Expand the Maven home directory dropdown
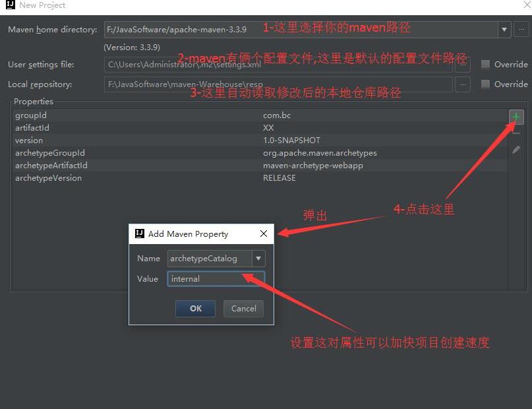This screenshot has width=532, height=409. click(504, 30)
